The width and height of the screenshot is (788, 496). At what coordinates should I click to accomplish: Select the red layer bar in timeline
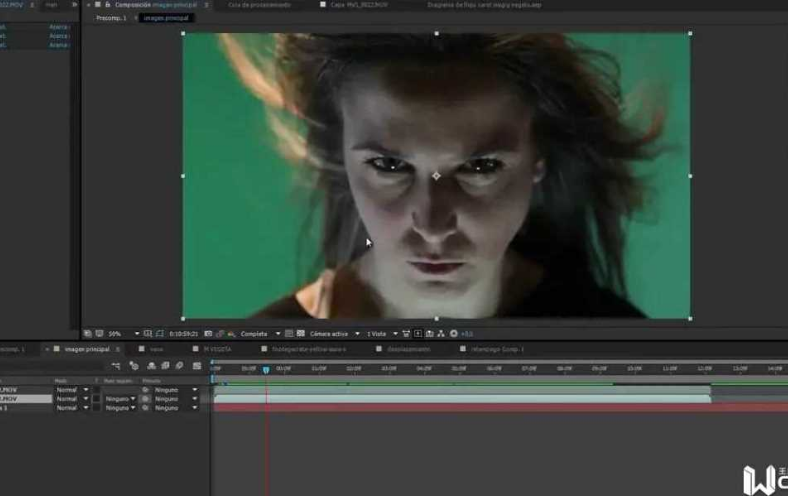[501, 408]
